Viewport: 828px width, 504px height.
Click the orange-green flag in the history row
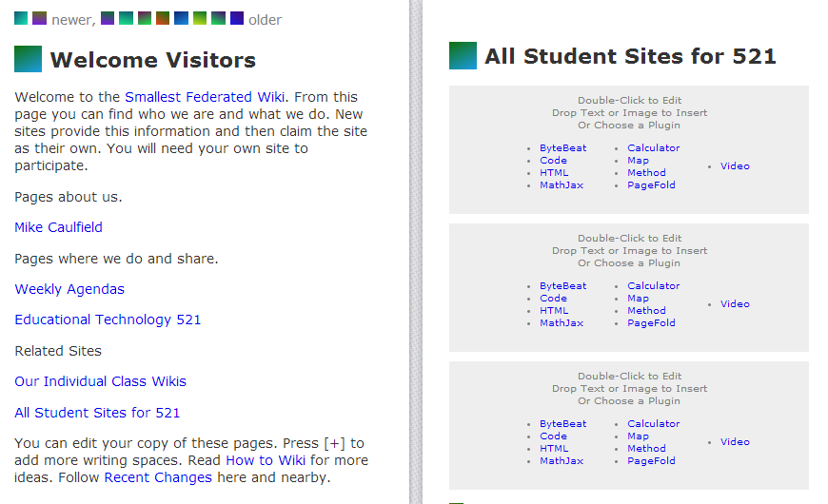pos(163,19)
